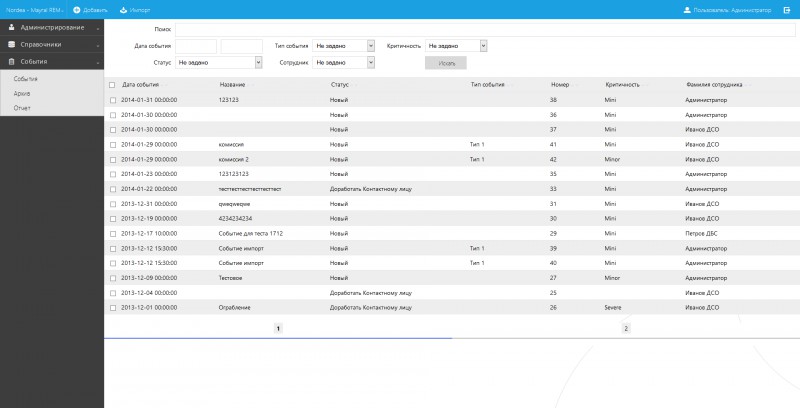The height and width of the screenshot is (408, 800).
Task: Click the date 2013-12-17 10:00:00
Action: point(149,234)
